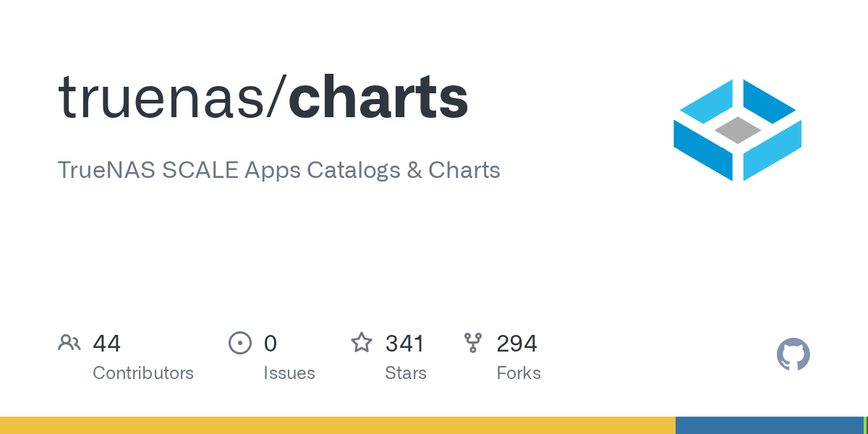Screen dimensions: 868x434
Task: Open the bold "charts" repository name
Action: [x=378, y=98]
